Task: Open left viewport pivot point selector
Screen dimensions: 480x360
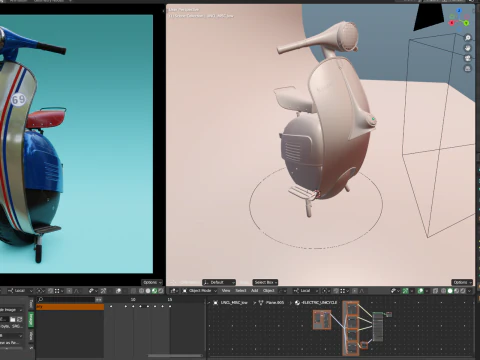Action: click(40, 291)
